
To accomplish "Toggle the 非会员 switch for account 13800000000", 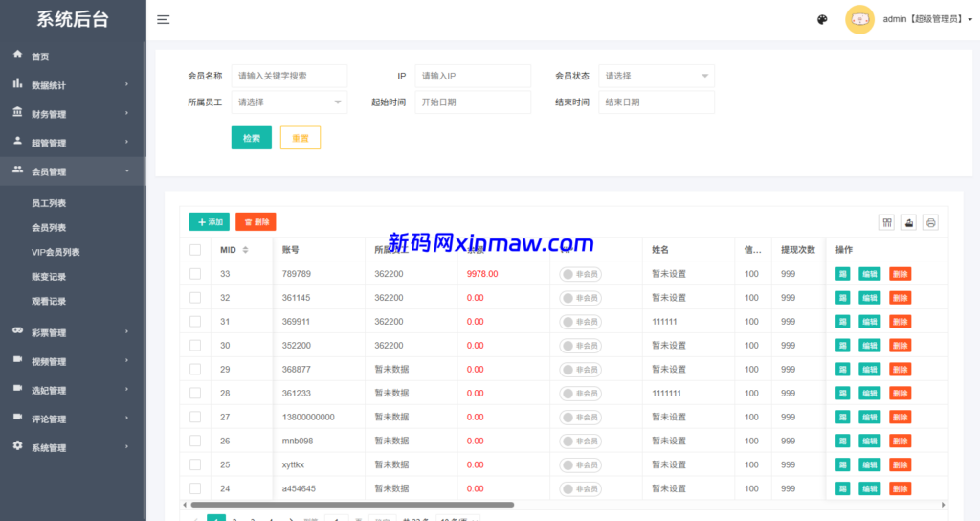I will click(581, 418).
